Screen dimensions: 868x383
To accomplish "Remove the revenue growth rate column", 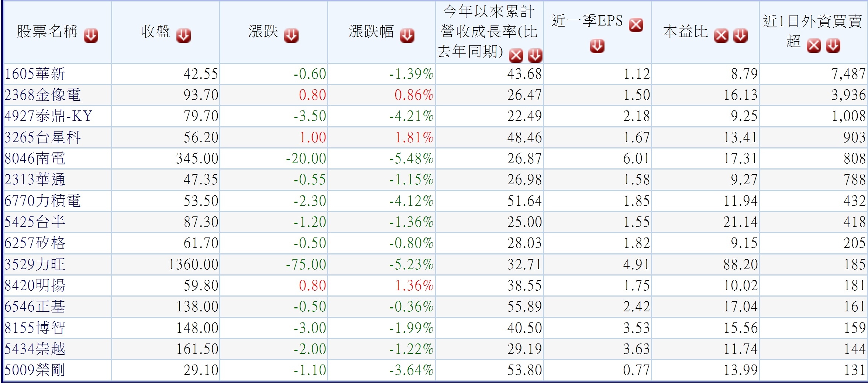I will (x=516, y=56).
